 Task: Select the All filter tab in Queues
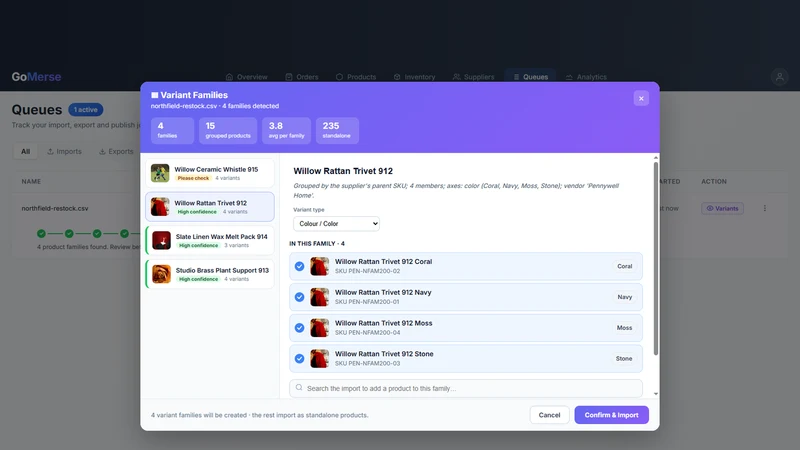tap(26, 152)
